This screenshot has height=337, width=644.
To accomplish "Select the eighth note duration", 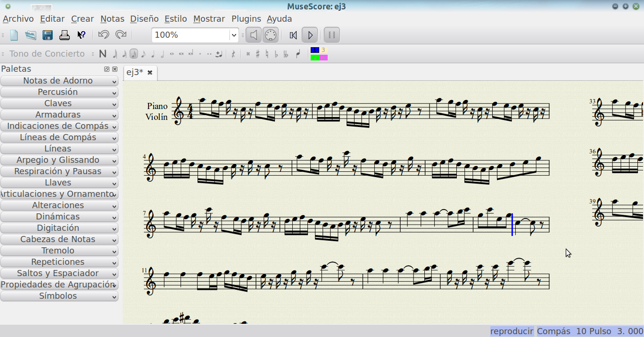I will point(143,54).
